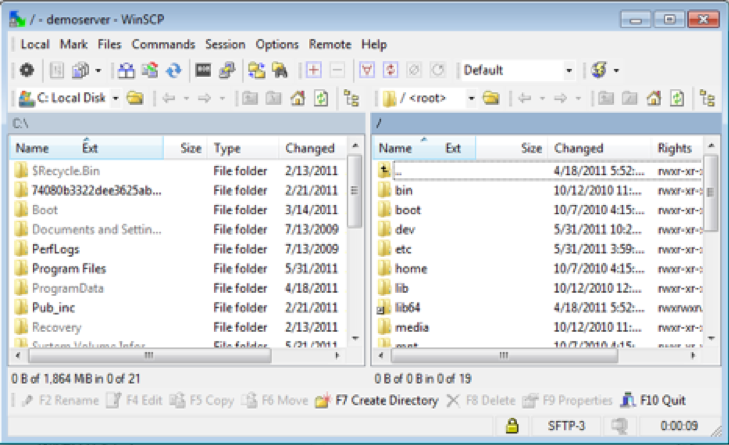
Task: Refresh the local panel directory
Action: click(x=321, y=98)
